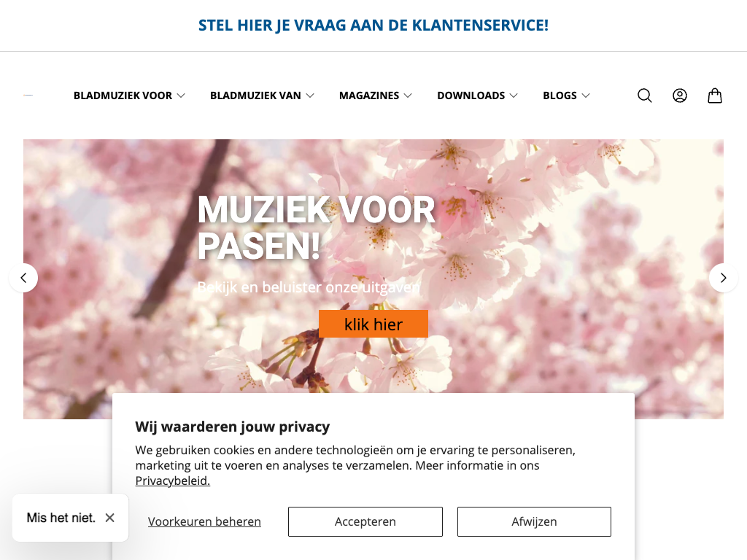This screenshot has height=560, width=747.
Task: Open the Bladmuziek voor menu item
Action: [123, 96]
